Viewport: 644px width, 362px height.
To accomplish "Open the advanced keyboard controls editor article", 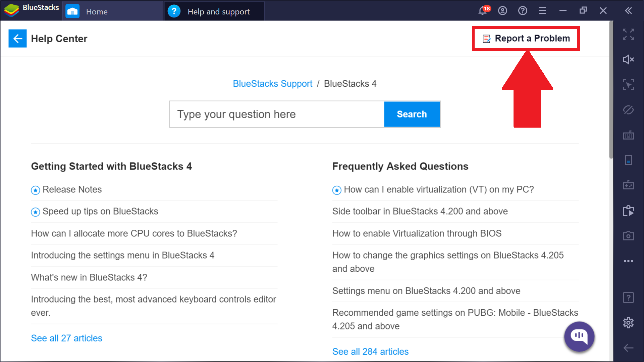I will point(154,306).
